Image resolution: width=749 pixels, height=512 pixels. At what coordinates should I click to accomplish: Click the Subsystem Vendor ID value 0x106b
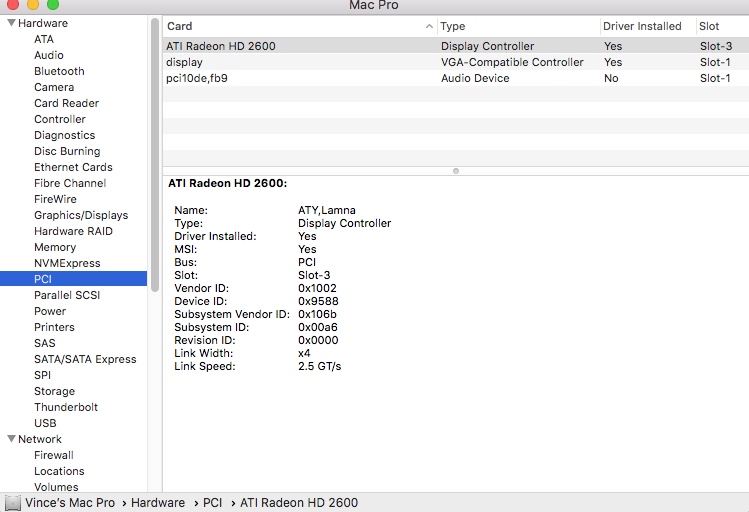[x=317, y=314]
